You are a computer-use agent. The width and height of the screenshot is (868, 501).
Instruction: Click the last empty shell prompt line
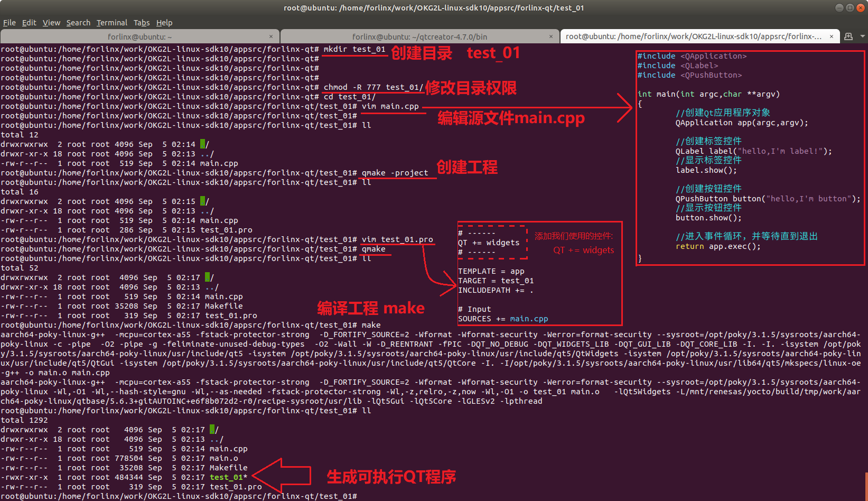tap(179, 496)
